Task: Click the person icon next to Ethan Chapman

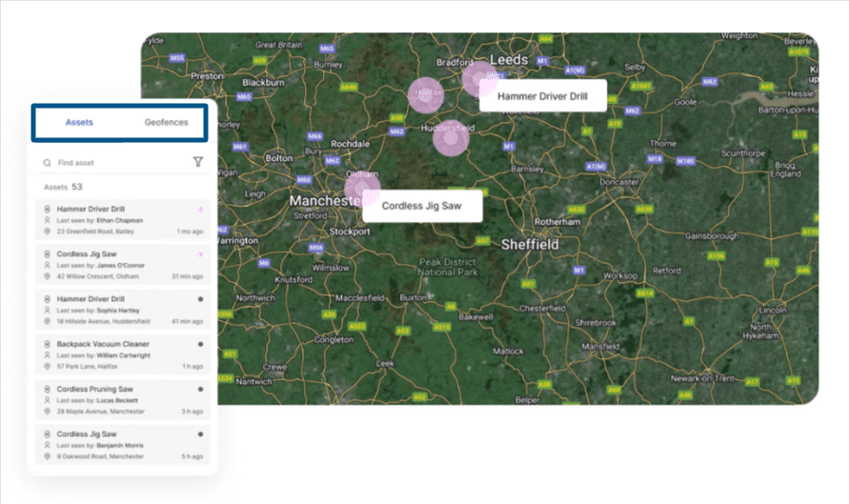Action: [x=47, y=220]
